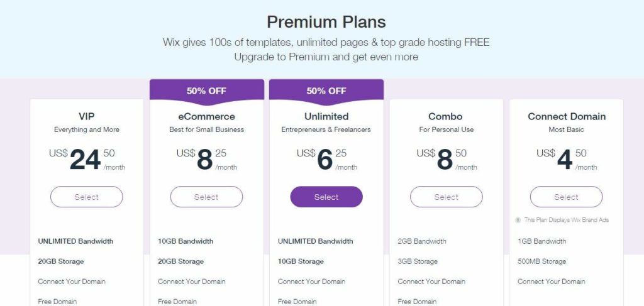Click Free Domain feature under the VIP plan
The width and height of the screenshot is (644, 306).
click(x=57, y=302)
